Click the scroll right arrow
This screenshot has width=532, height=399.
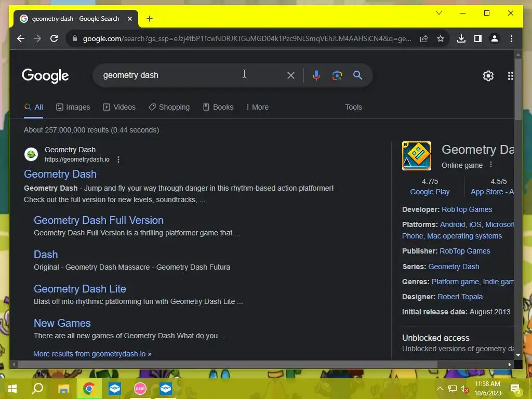point(510,364)
